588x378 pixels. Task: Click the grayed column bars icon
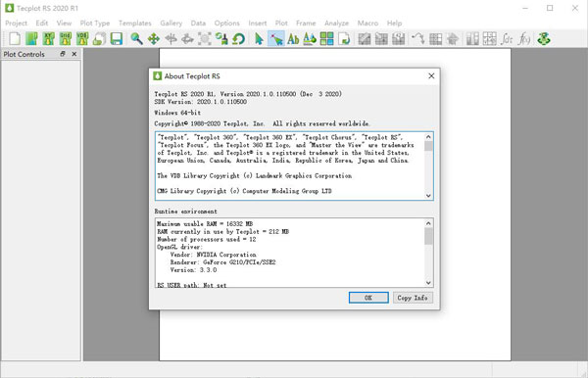tap(472, 38)
